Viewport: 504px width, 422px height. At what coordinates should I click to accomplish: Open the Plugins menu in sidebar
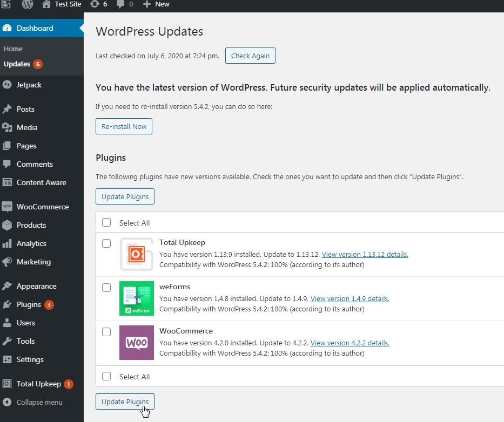pos(29,304)
